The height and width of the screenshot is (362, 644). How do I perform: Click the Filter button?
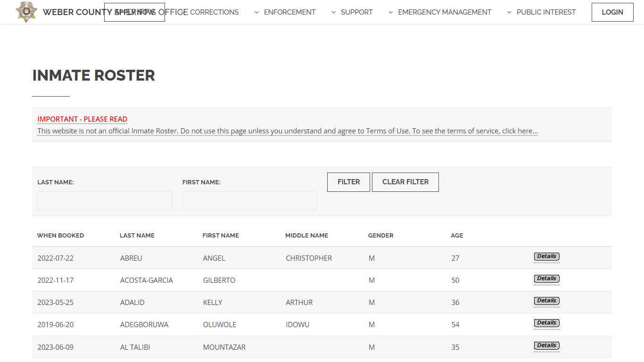tap(348, 182)
